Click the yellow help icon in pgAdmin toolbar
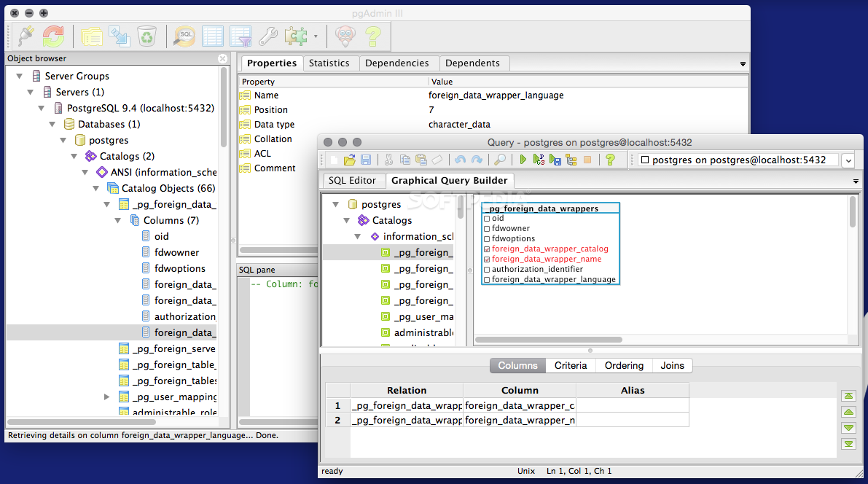868x484 pixels. tap(373, 36)
